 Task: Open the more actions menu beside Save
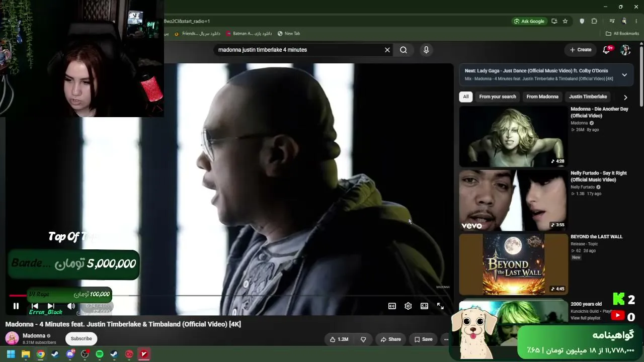point(446,339)
